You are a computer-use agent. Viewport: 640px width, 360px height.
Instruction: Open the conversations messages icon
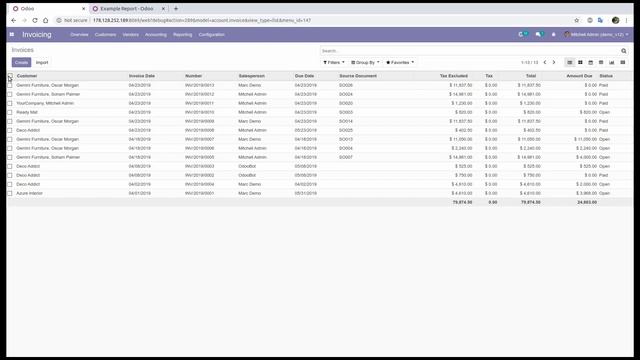pyautogui.click(x=539, y=35)
